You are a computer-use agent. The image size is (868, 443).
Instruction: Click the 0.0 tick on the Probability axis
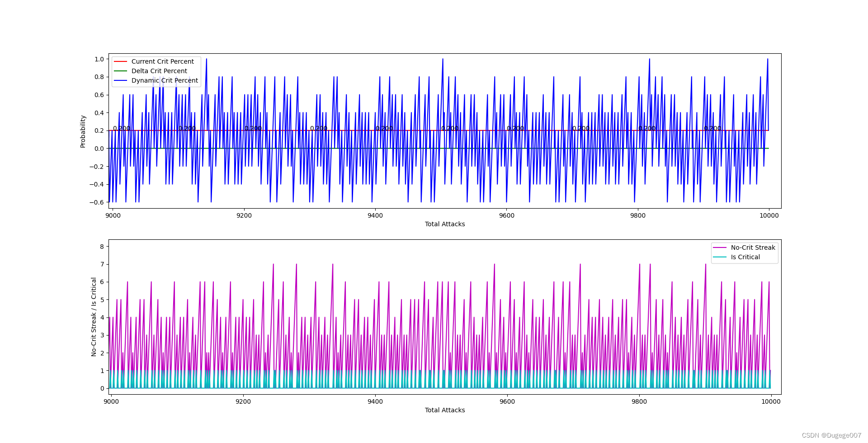(x=99, y=149)
